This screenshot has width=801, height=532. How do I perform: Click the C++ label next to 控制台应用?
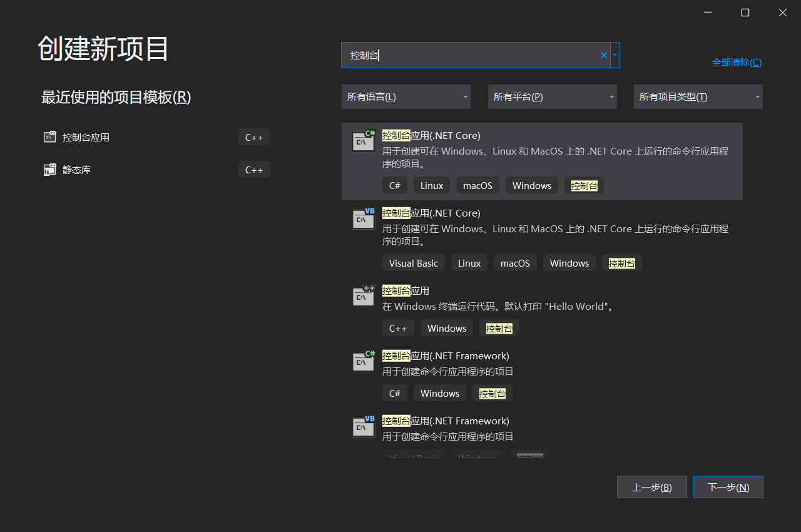click(x=254, y=136)
